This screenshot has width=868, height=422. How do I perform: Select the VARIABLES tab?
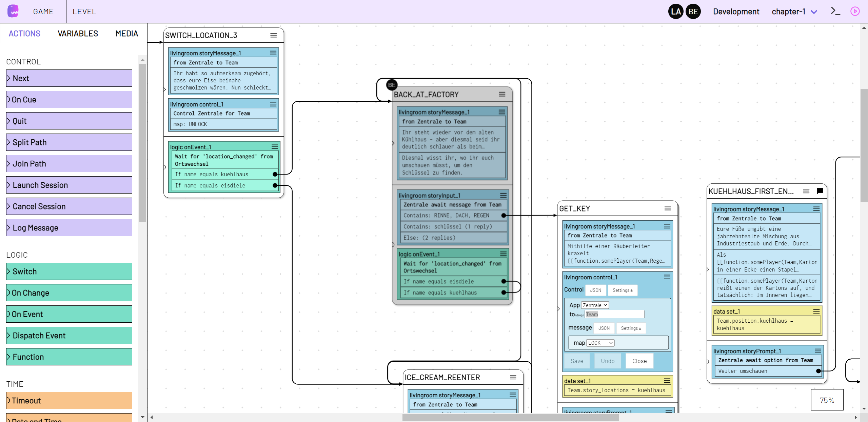click(x=78, y=34)
